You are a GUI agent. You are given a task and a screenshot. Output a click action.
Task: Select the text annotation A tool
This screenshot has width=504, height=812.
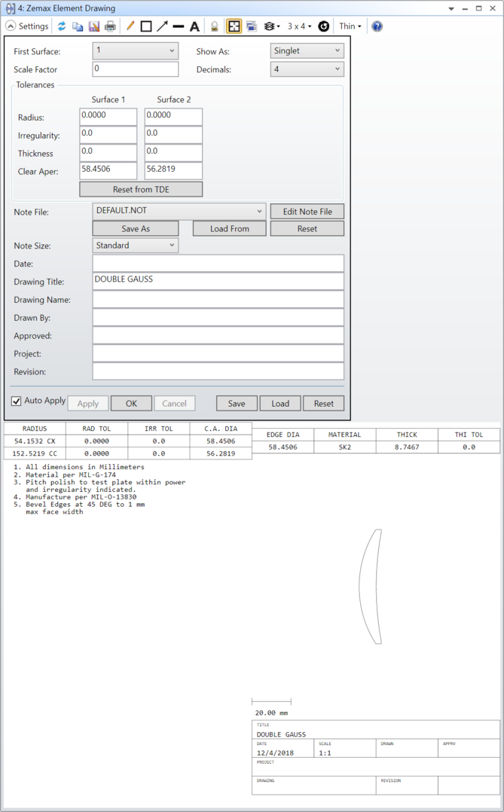194,26
